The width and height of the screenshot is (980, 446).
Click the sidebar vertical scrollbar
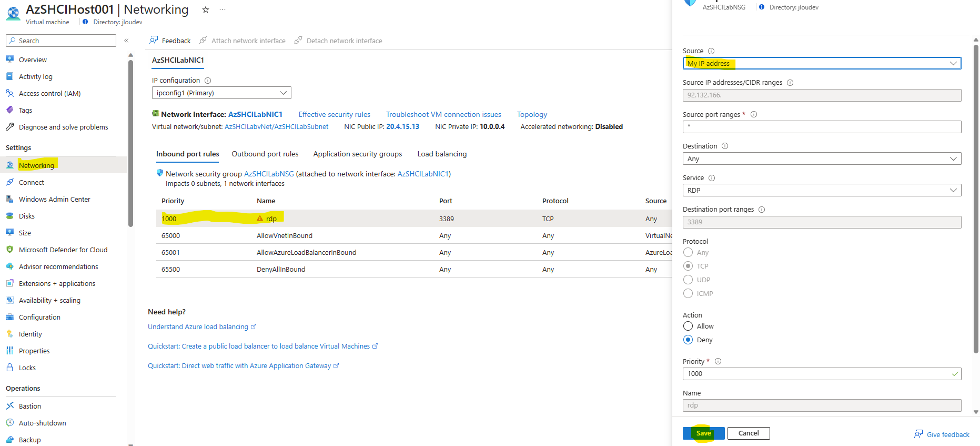[130, 143]
